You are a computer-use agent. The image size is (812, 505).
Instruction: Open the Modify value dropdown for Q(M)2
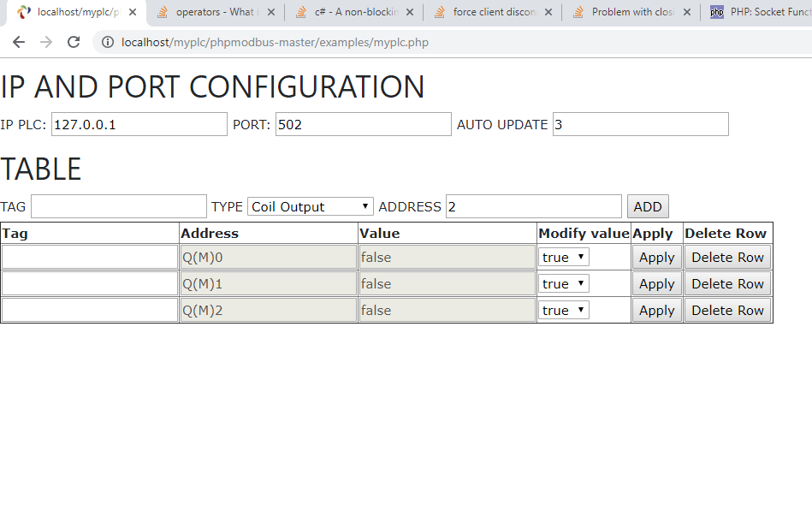point(563,310)
